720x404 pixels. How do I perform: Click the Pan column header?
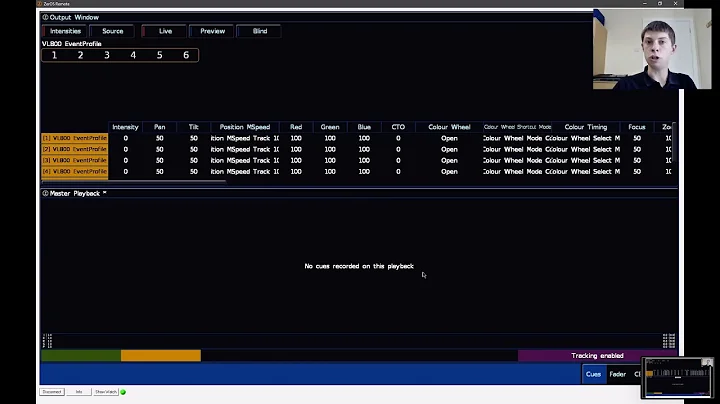pos(159,127)
